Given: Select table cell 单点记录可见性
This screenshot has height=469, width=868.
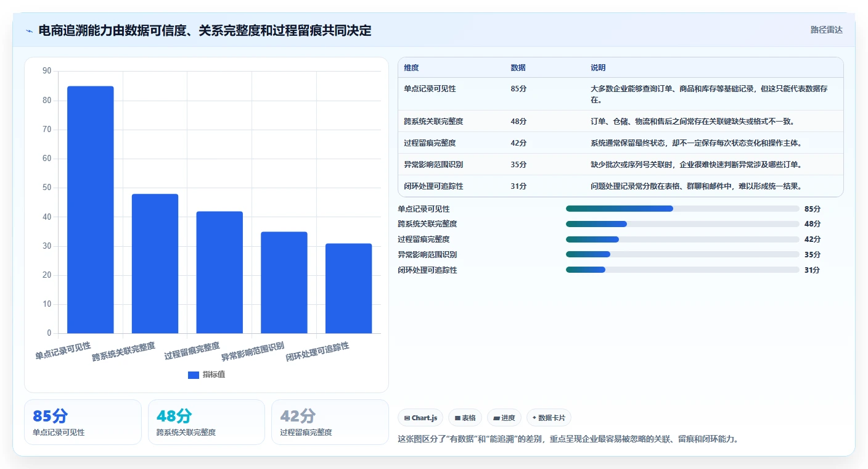Looking at the screenshot, I should coord(430,89).
